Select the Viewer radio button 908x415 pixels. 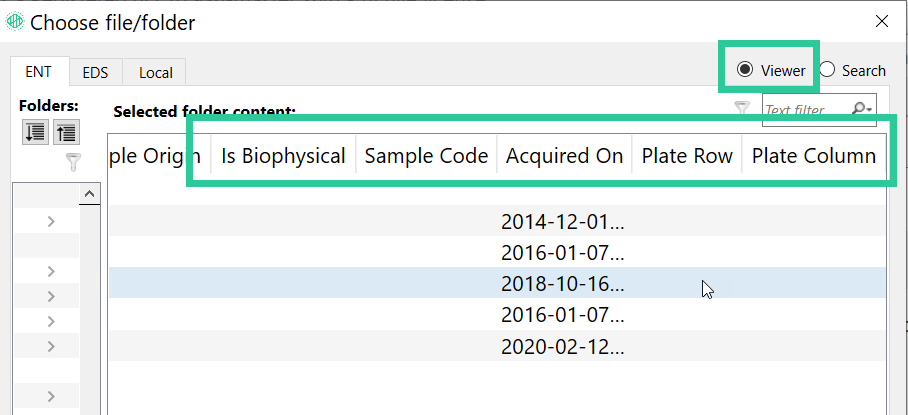[x=770, y=70]
